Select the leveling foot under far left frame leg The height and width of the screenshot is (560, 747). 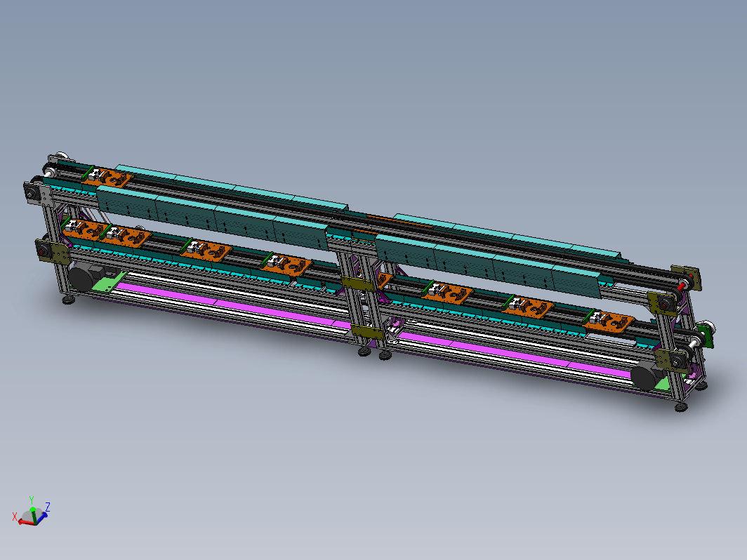[x=69, y=300]
